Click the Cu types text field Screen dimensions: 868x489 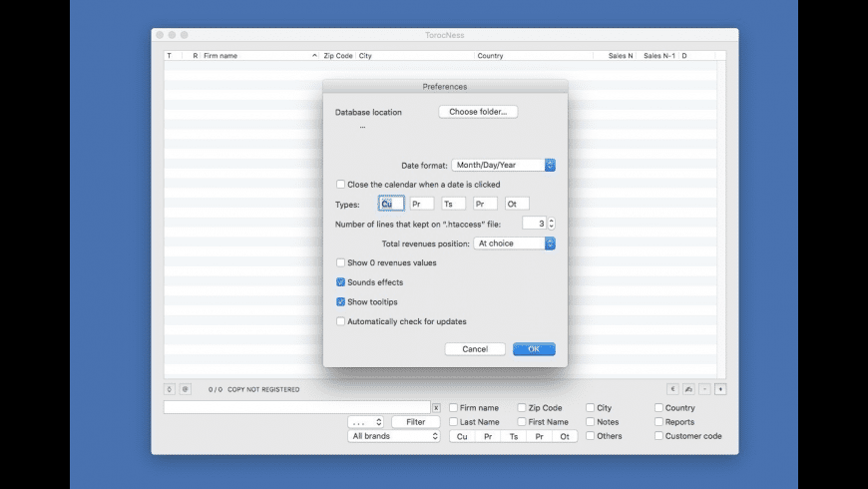pyautogui.click(x=392, y=204)
